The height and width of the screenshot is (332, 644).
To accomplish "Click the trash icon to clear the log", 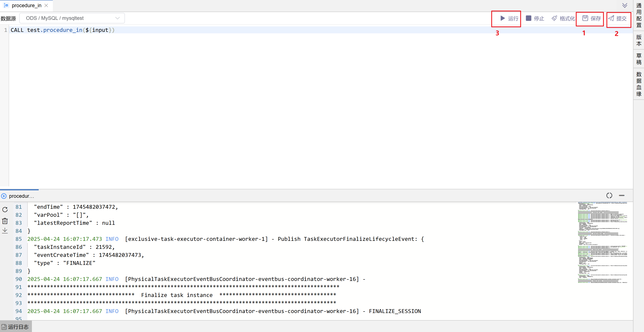I will [5, 221].
